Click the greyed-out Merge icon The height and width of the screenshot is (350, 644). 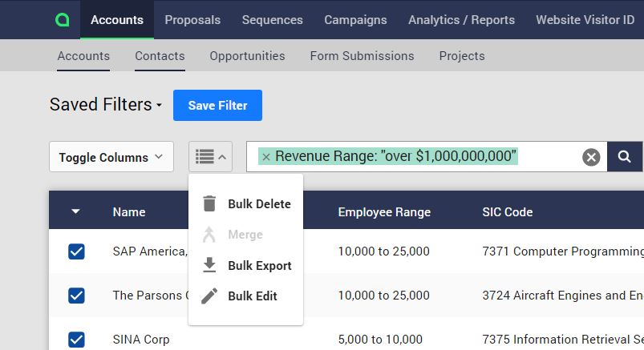coord(209,235)
